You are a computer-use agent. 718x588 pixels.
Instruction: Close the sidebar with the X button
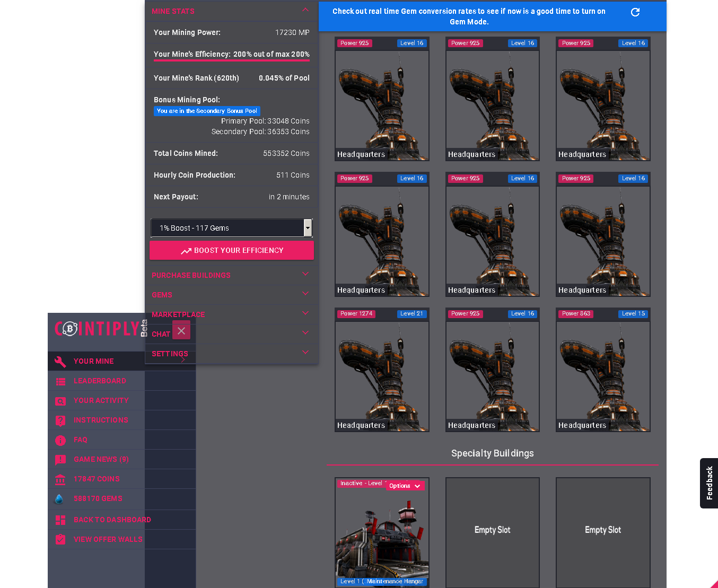(181, 331)
